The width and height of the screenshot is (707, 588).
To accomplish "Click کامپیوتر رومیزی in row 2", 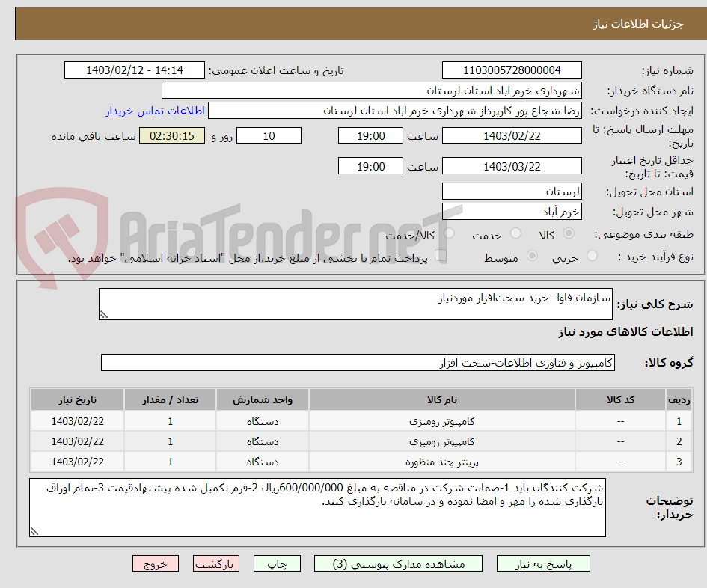I will [x=442, y=442].
